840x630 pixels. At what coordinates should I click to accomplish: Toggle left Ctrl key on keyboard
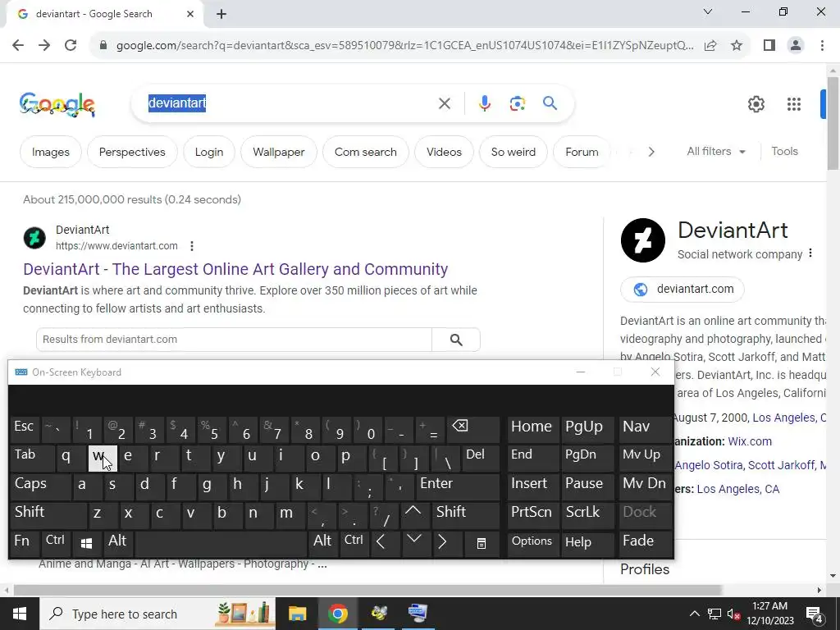(x=56, y=543)
